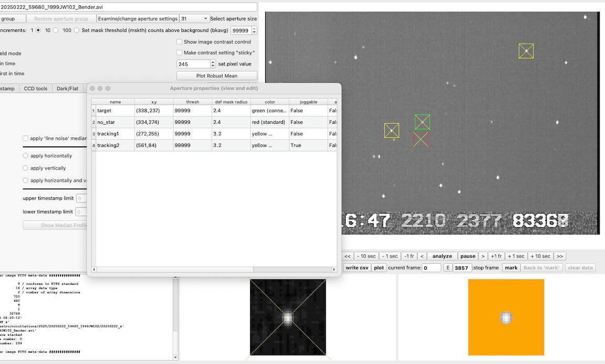The width and height of the screenshot is (605, 364).
Task: Click no_star color cell red (standard)
Action: point(269,122)
